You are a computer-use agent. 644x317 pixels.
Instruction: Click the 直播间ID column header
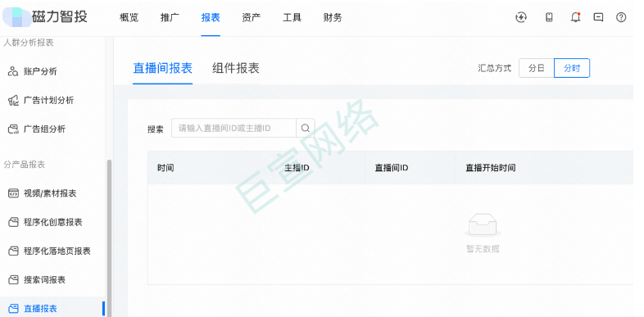point(392,168)
